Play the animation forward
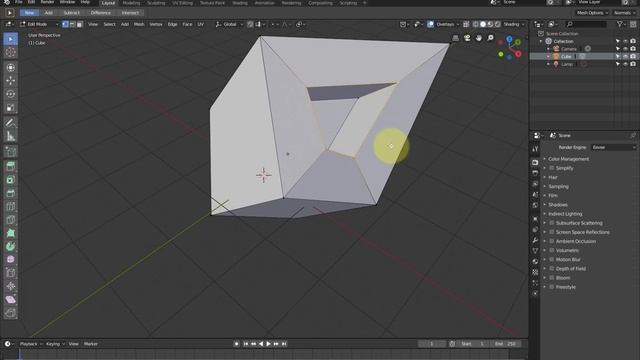 pyautogui.click(x=268, y=344)
